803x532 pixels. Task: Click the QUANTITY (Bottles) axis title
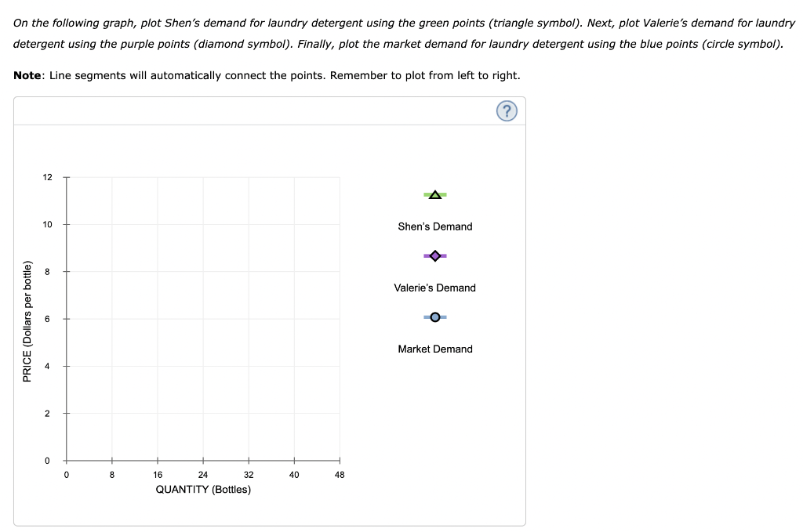click(202, 489)
